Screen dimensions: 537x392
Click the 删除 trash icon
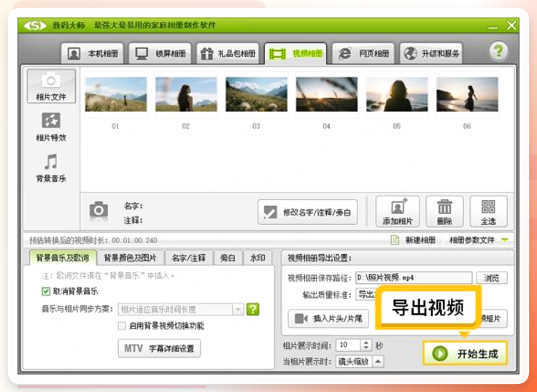444,212
